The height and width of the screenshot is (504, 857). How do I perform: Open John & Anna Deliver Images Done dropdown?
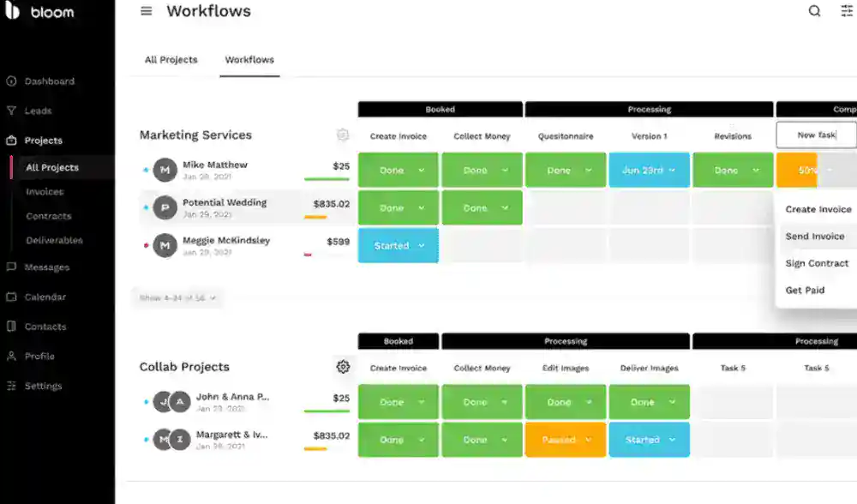(650, 402)
